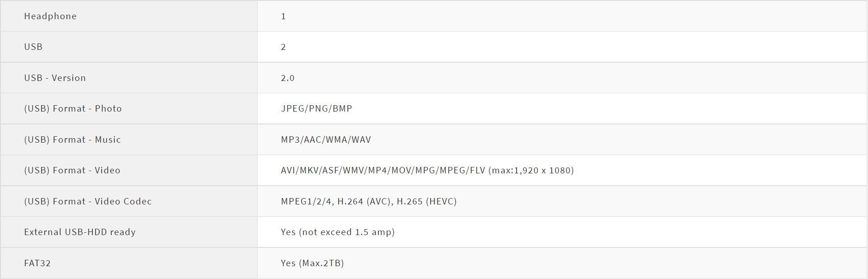Click the "Yes (not exceed 1.5 amp)" value
This screenshot has width=868, height=279.
338,232
